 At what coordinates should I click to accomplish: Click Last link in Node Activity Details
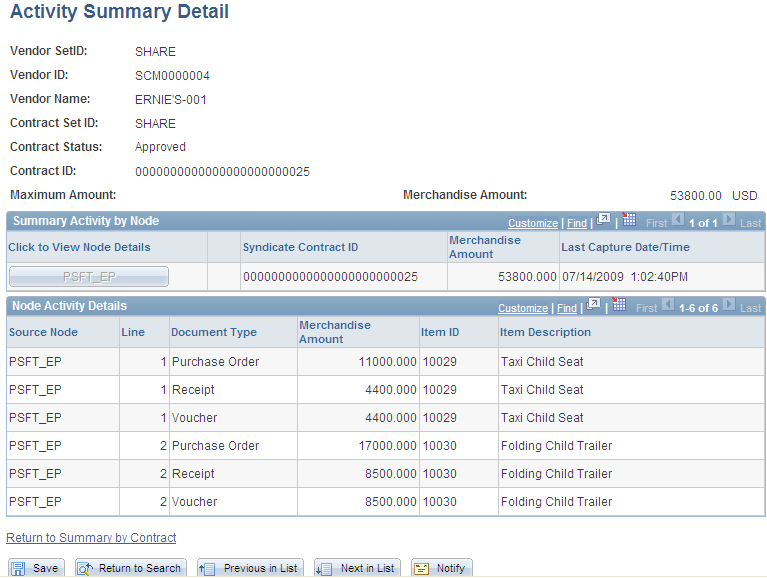[750, 308]
